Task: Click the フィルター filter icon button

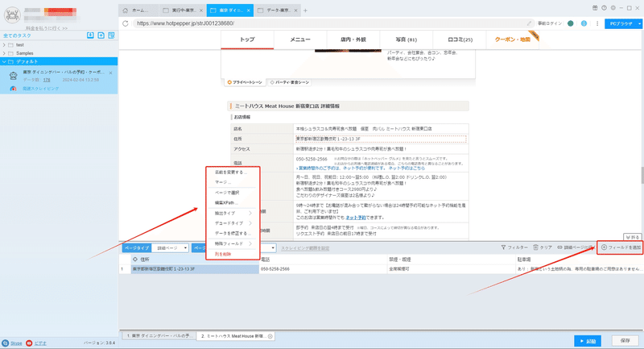Action: [x=514, y=247]
